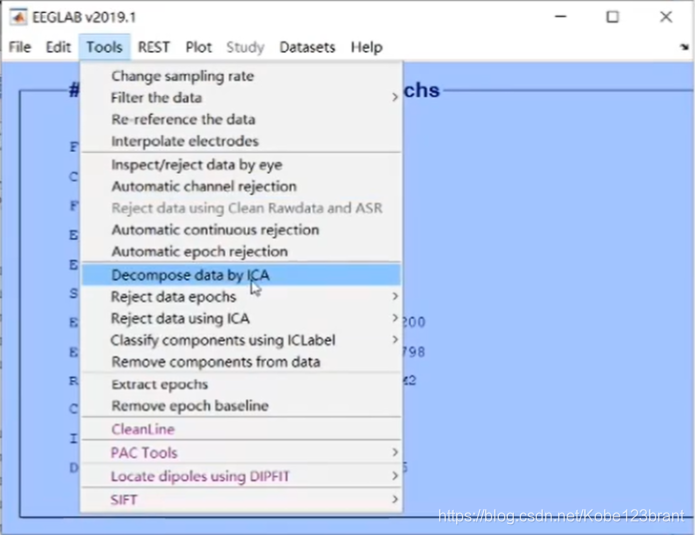This screenshot has width=695, height=535.
Task: Open the Datasets menu
Action: tap(307, 47)
